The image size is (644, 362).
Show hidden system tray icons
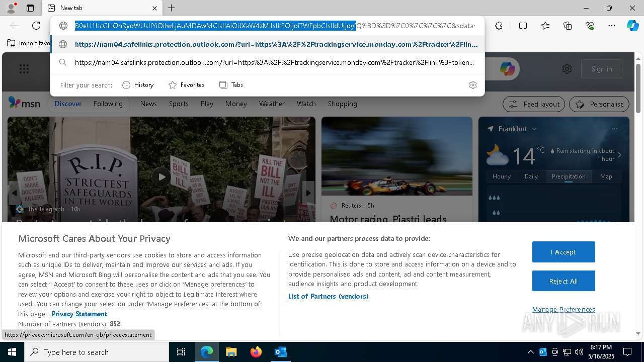pyautogui.click(x=530, y=352)
